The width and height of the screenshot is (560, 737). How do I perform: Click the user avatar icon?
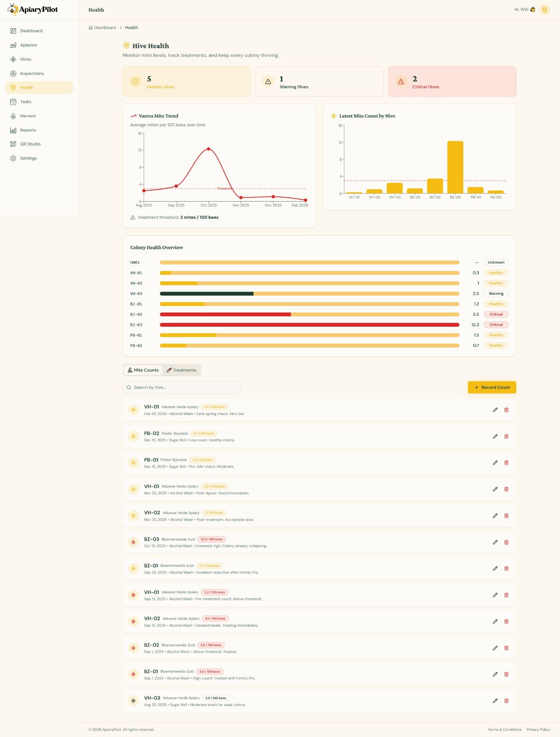[x=544, y=10]
